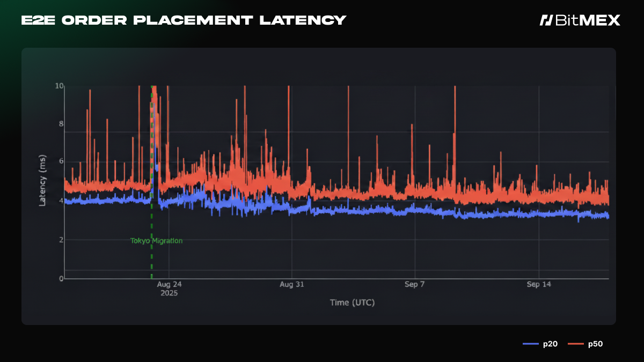Click the BitMEX wordmark text
Viewport: 644px width, 362px height.
tap(587, 20)
